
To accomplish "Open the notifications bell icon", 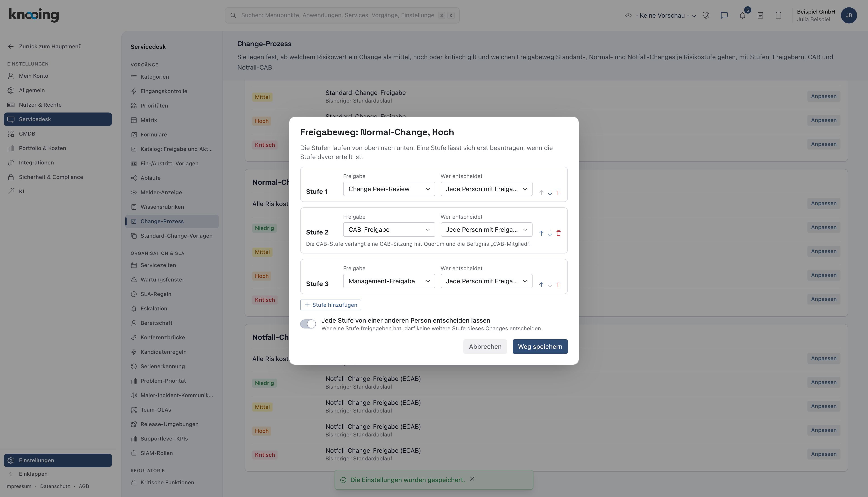I will (x=742, y=15).
